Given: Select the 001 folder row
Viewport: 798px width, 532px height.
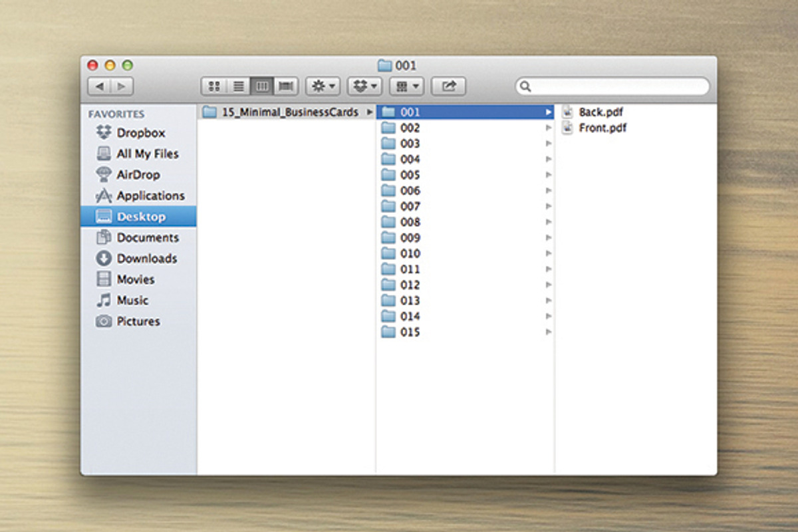Looking at the screenshot, I should coord(465,112).
